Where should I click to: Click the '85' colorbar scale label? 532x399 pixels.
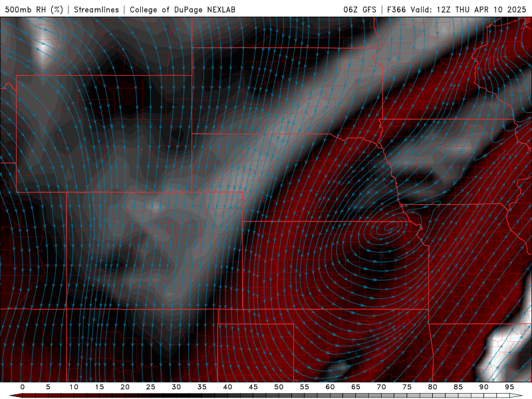pyautogui.click(x=458, y=387)
